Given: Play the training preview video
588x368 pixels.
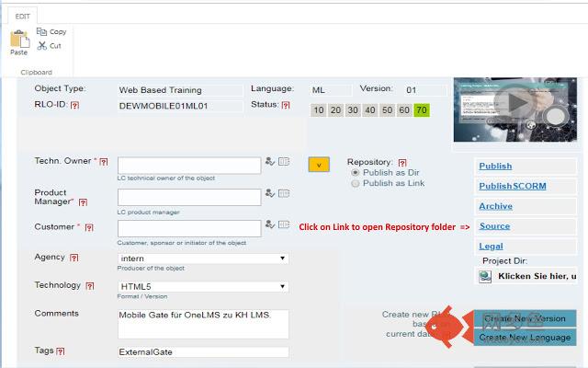Looking at the screenshot, I should (x=515, y=102).
